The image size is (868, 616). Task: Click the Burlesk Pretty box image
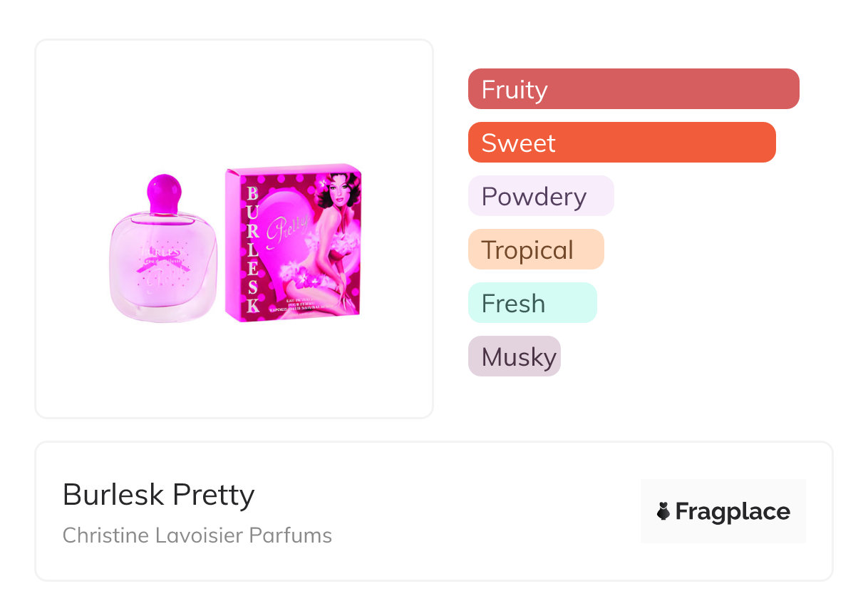[x=294, y=242]
